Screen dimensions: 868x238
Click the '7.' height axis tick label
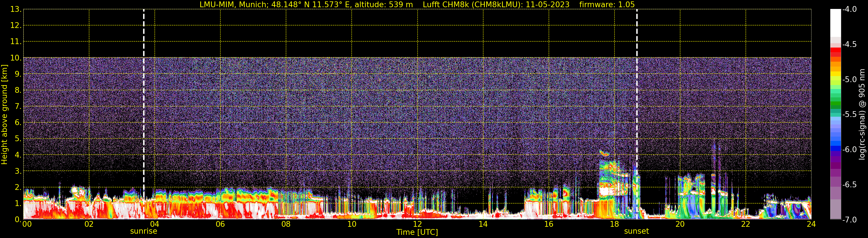click(x=18, y=107)
